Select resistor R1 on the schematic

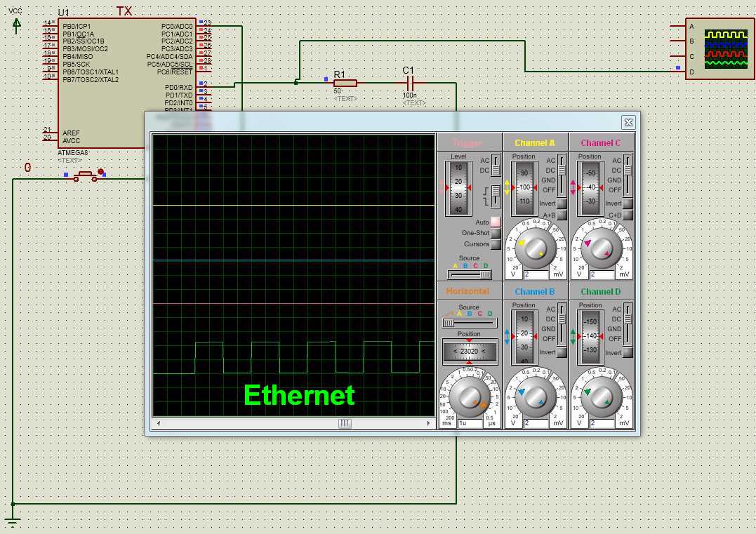345,83
